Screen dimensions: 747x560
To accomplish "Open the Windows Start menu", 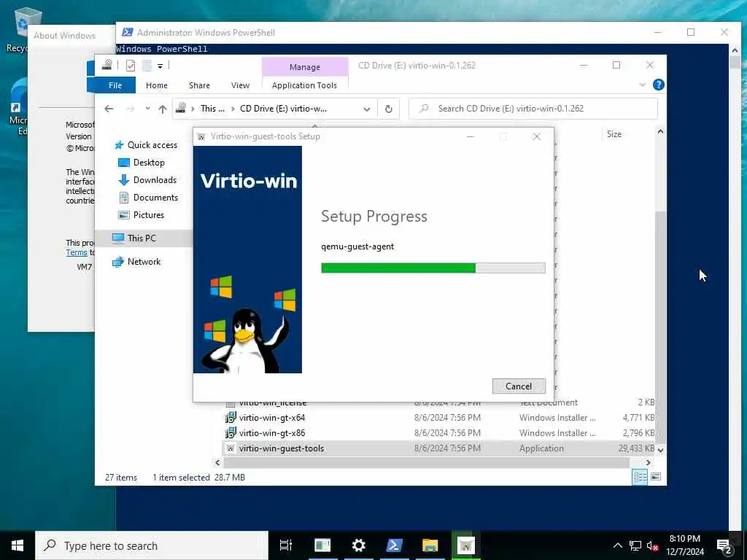I will click(x=18, y=545).
